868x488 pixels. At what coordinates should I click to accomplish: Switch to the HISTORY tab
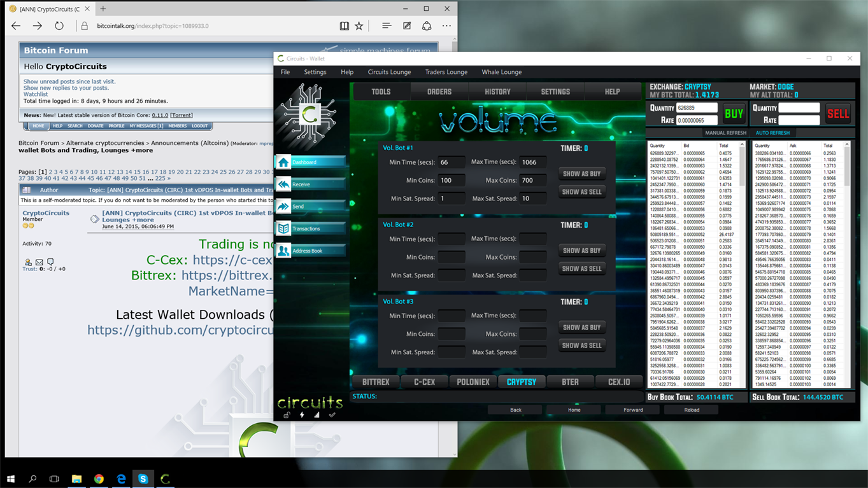point(497,92)
